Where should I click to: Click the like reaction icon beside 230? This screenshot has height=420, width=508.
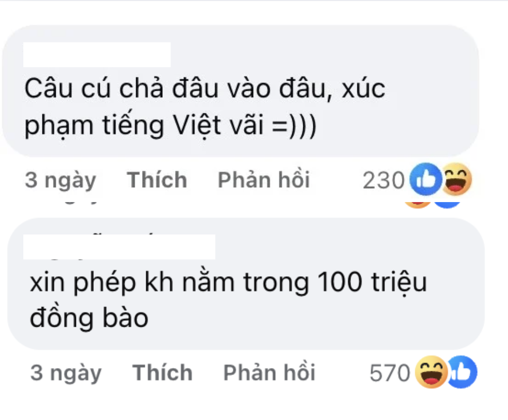pyautogui.click(x=425, y=179)
